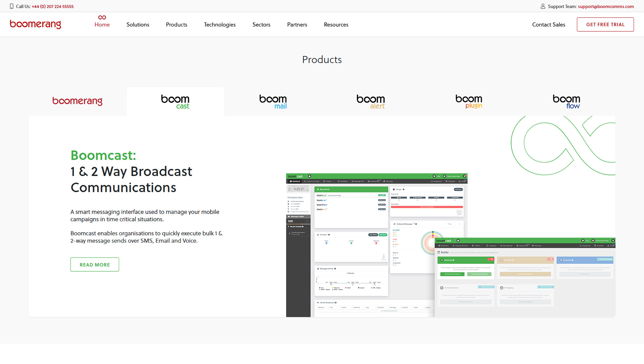Select the boomerang product tab logo
Screen dimensions: 644x364
77,101
